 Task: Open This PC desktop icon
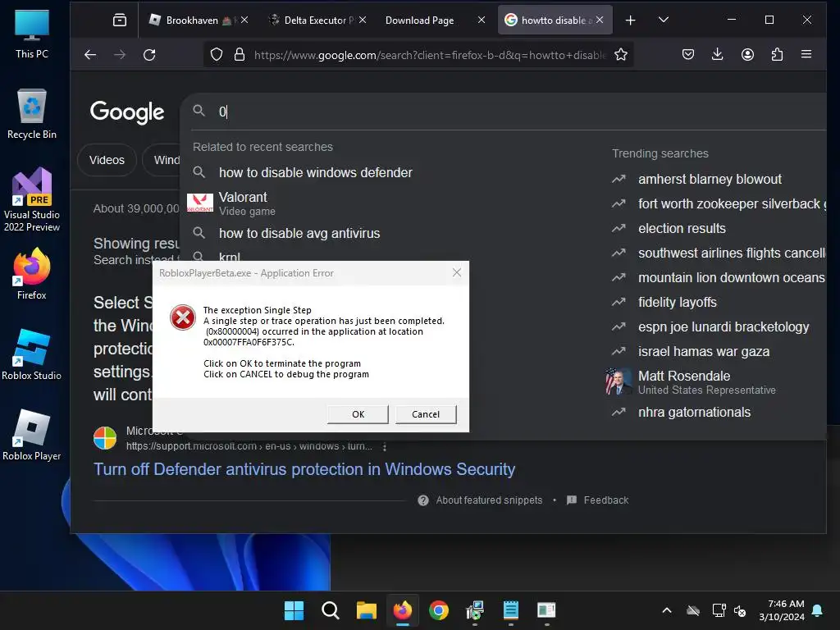[x=32, y=34]
